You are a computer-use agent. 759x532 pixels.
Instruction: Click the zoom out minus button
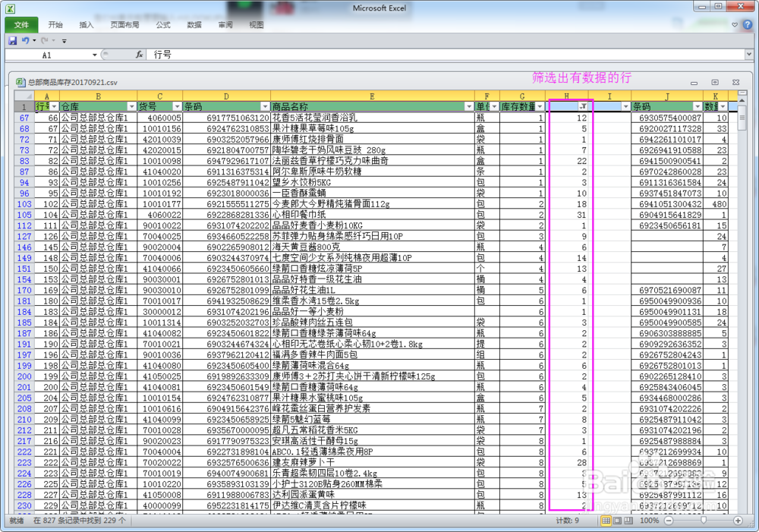(x=669, y=521)
